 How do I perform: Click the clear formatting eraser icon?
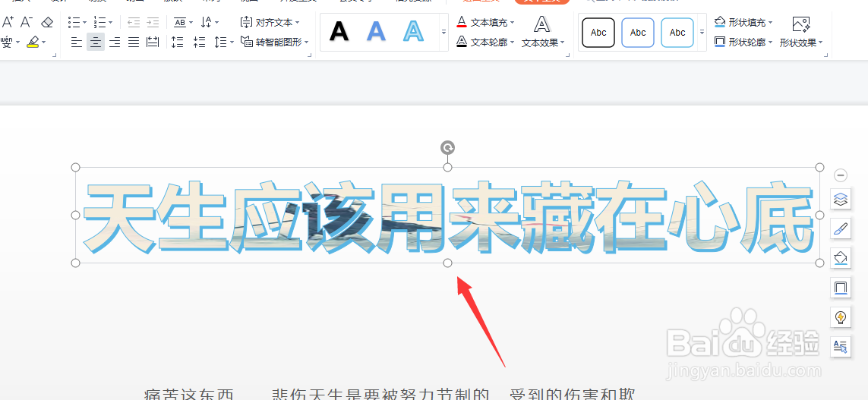[47, 22]
